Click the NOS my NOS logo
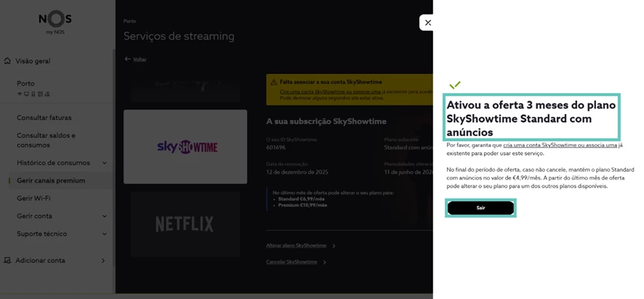 [x=55, y=23]
